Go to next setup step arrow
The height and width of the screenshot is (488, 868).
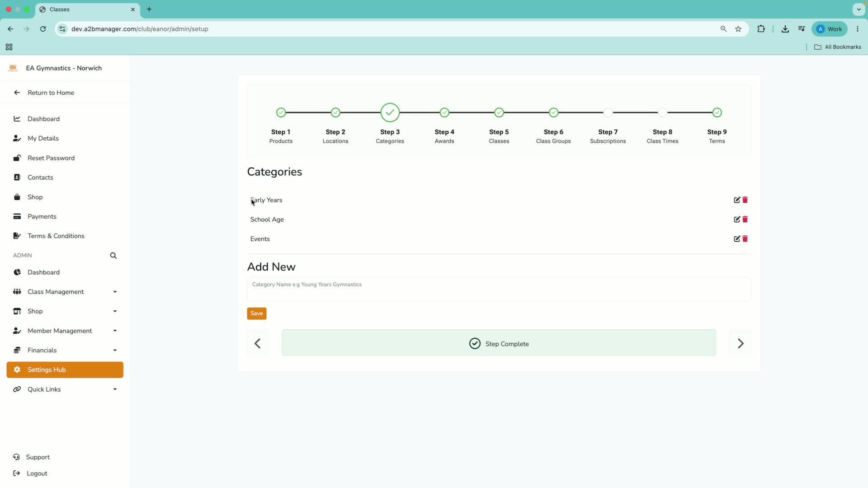tap(741, 343)
